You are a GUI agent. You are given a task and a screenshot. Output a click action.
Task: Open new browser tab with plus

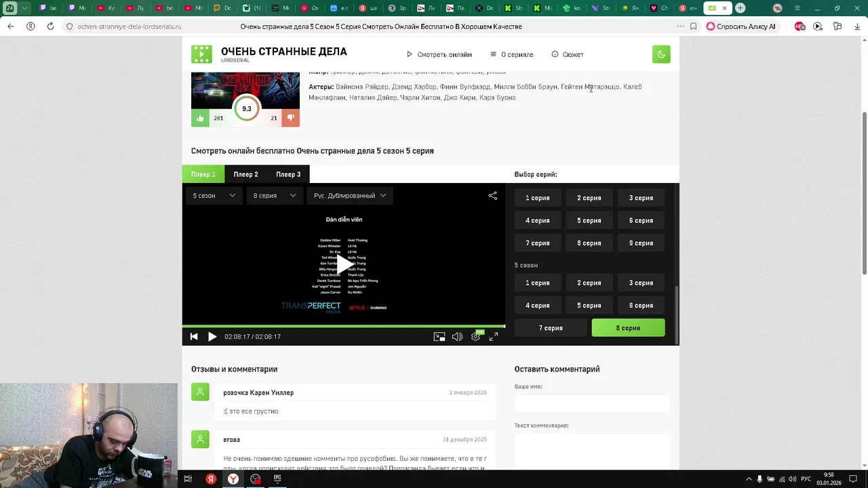[741, 8]
